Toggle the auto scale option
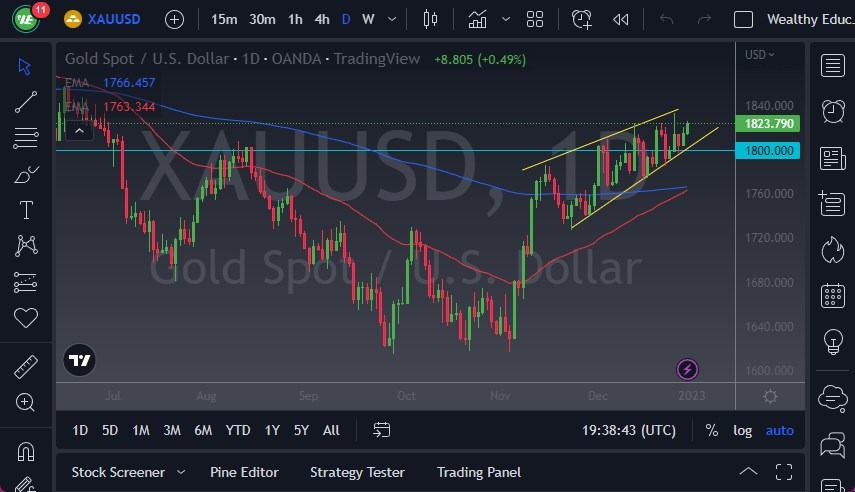Screen dimensions: 855x492 779,430
